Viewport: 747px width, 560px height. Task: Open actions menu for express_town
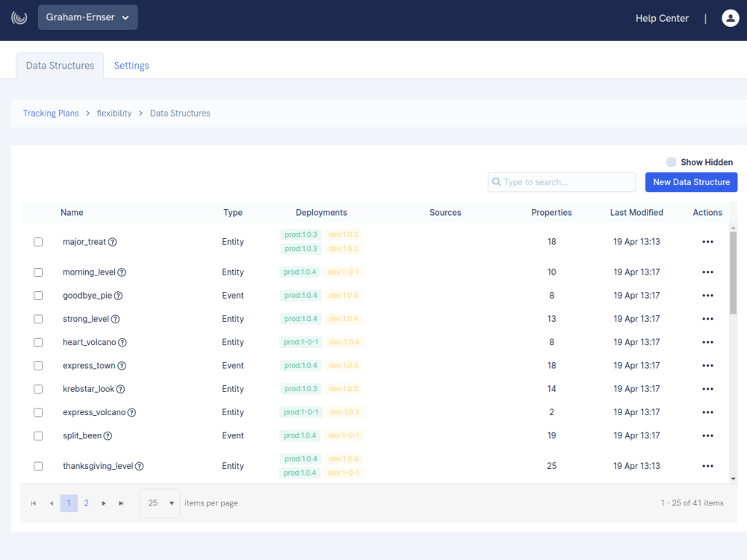tap(707, 366)
